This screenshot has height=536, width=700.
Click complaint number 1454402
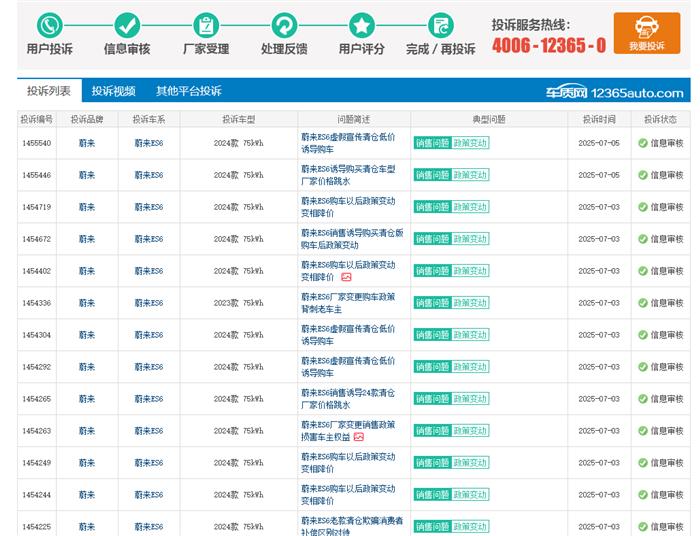pyautogui.click(x=37, y=271)
